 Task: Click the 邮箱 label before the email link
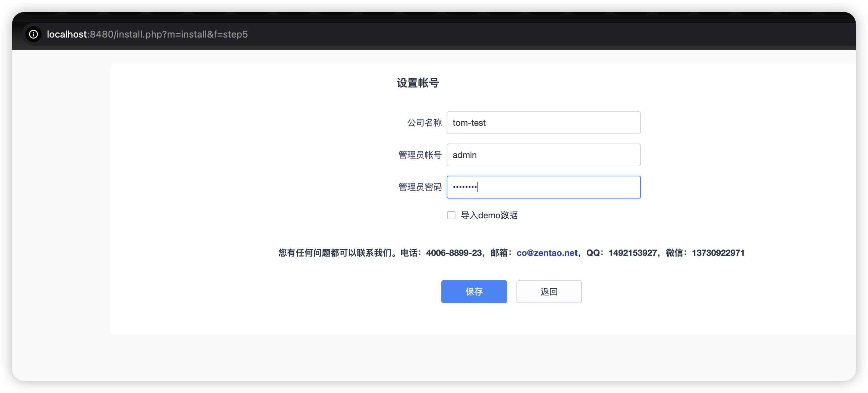point(499,253)
